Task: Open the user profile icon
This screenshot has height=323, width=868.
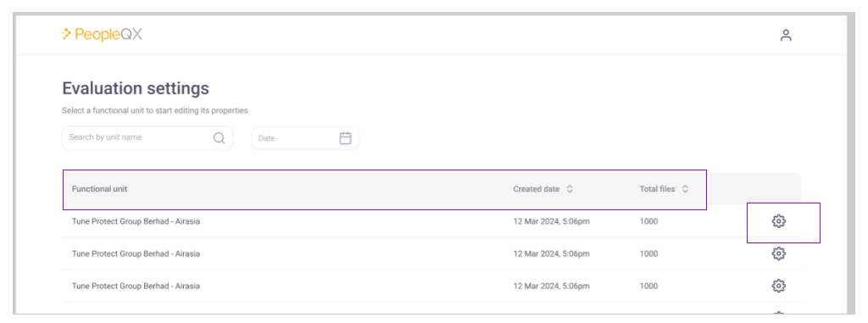Action: tap(786, 36)
